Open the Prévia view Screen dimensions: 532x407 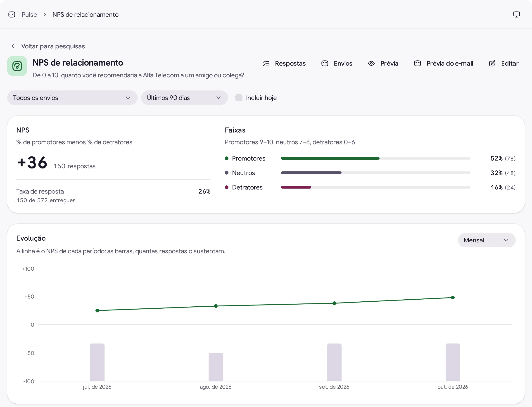pos(383,64)
